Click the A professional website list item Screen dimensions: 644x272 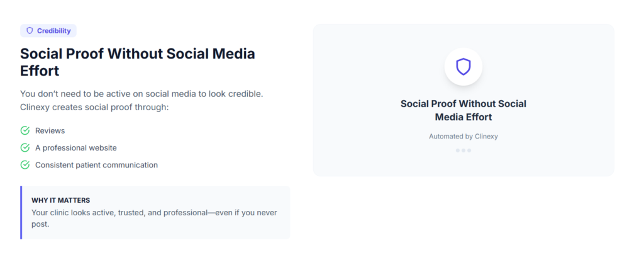click(76, 148)
